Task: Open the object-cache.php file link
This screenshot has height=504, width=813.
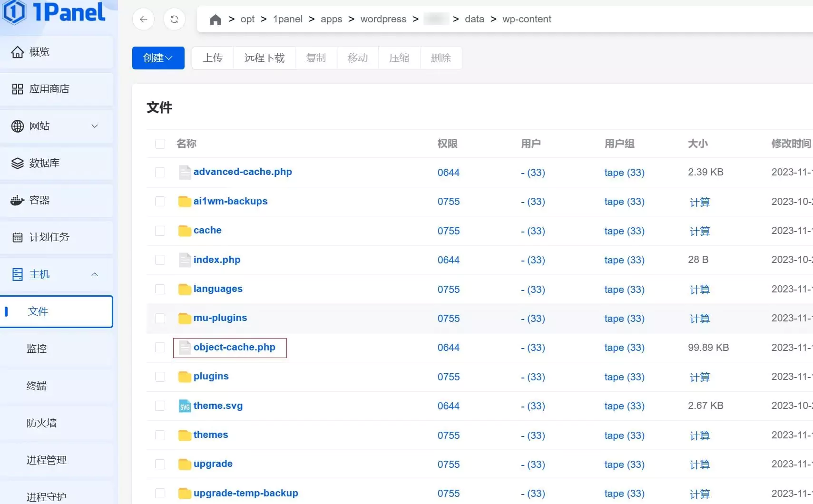Action: pyautogui.click(x=235, y=347)
